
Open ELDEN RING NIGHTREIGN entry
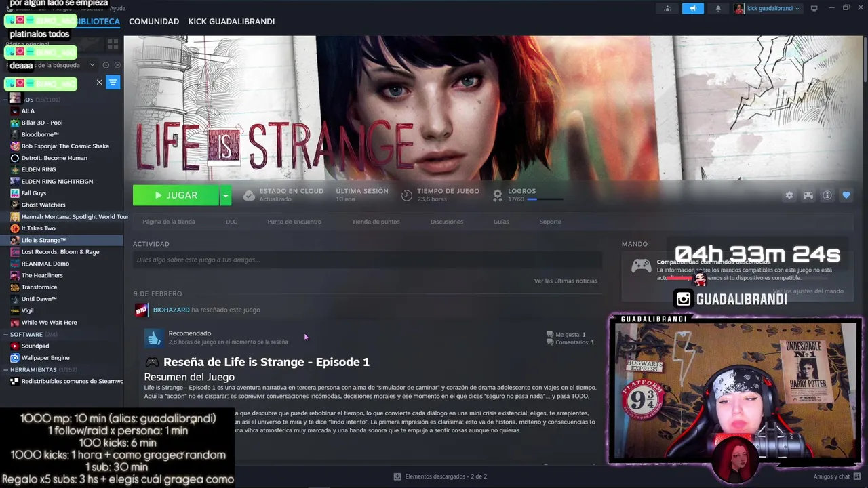click(57, 182)
